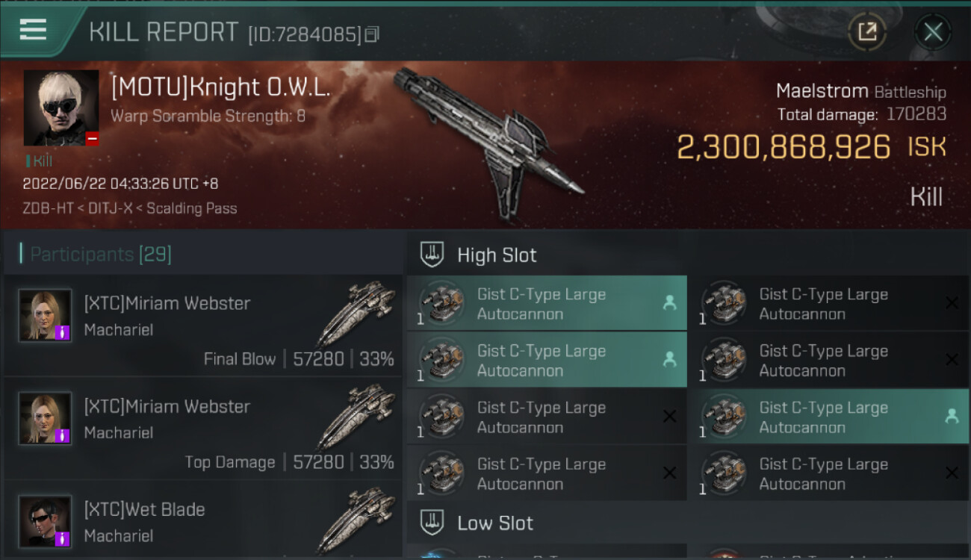Click the High Slot section header

(x=689, y=255)
